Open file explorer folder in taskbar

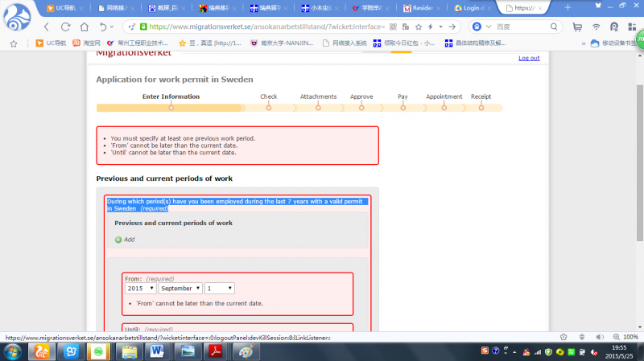(x=129, y=351)
